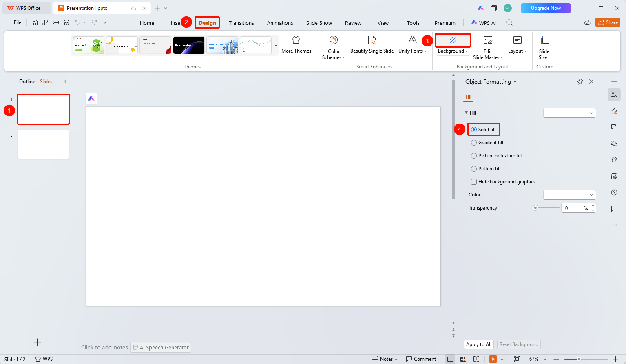The height and width of the screenshot is (364, 626).
Task: Click Apply to All button
Action: tap(479, 344)
